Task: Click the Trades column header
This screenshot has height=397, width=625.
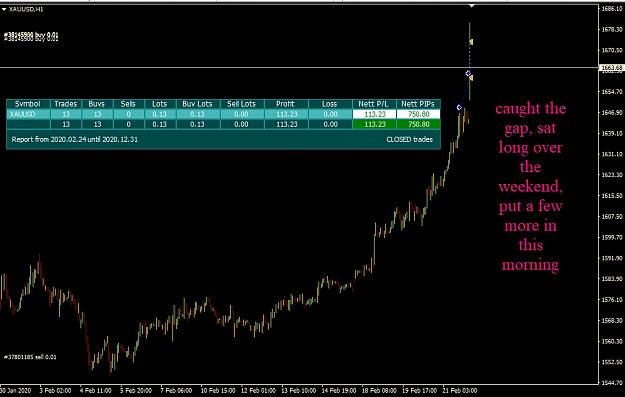Action: tap(66, 104)
